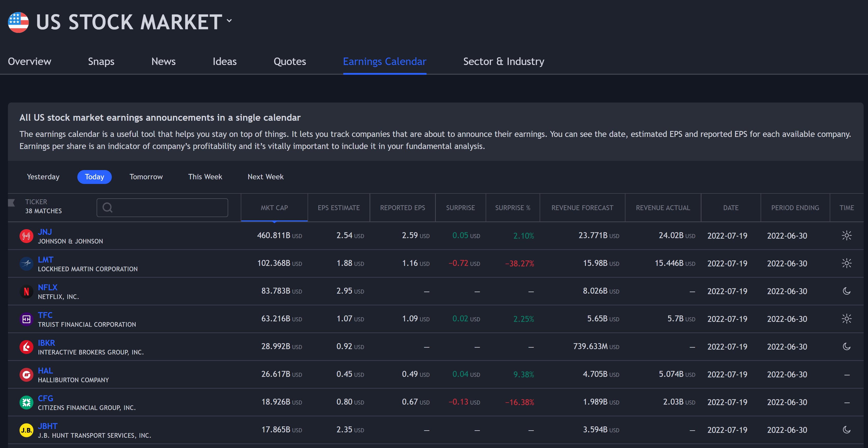Open the TFC ticker link
Screen dimensions: 868x448
click(x=45, y=315)
